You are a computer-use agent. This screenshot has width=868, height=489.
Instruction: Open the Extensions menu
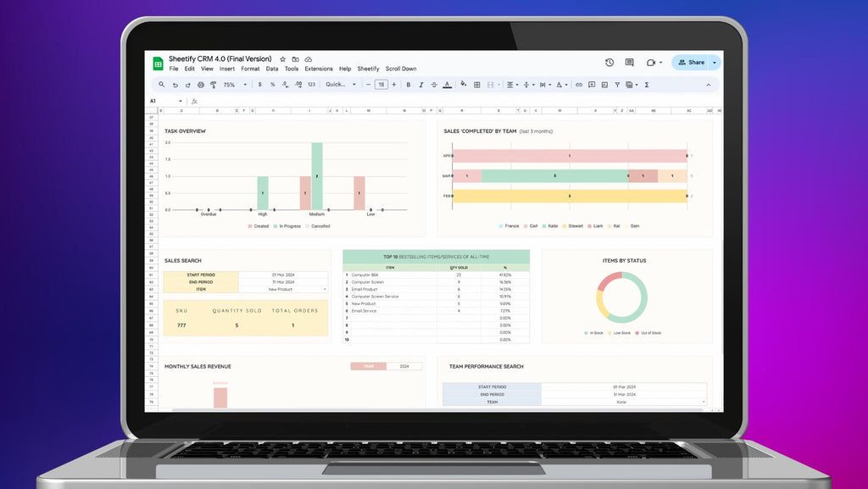(319, 69)
